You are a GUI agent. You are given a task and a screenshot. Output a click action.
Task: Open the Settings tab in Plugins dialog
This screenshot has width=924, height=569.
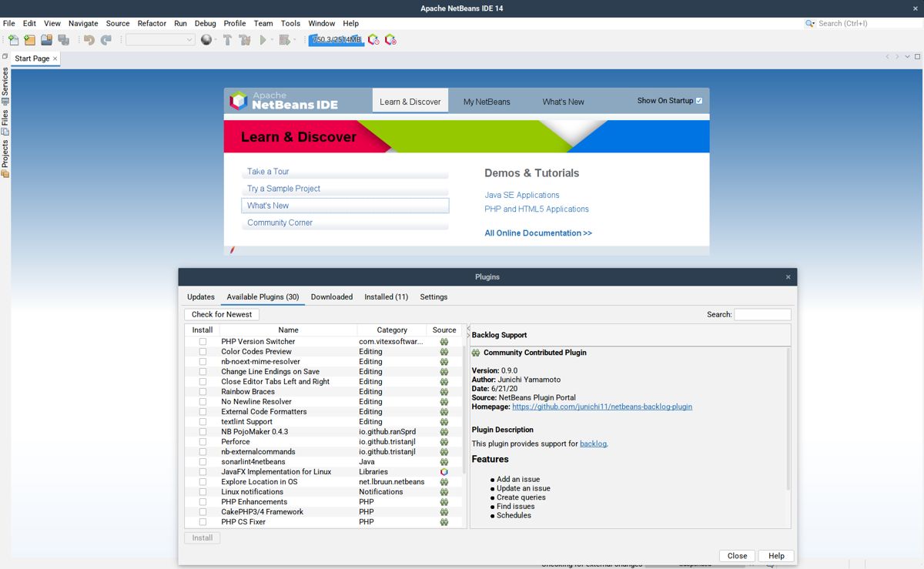[434, 297]
